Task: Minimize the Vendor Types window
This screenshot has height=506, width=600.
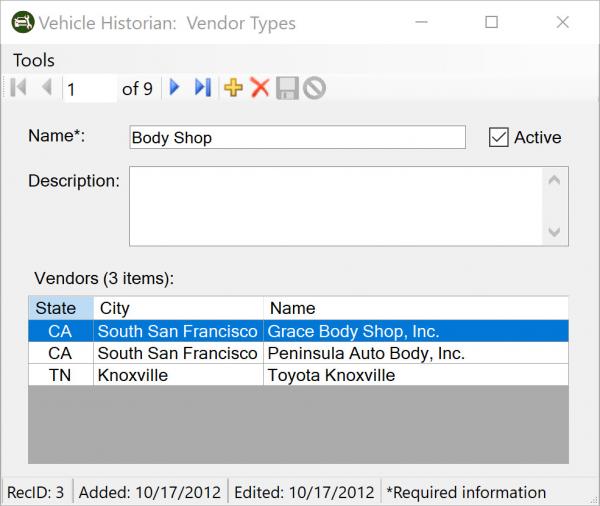Action: pos(421,22)
